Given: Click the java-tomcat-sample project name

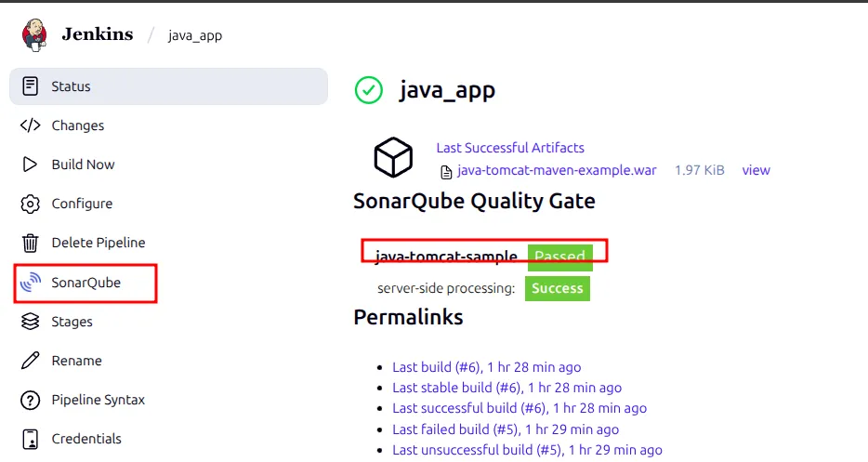Looking at the screenshot, I should point(446,257).
